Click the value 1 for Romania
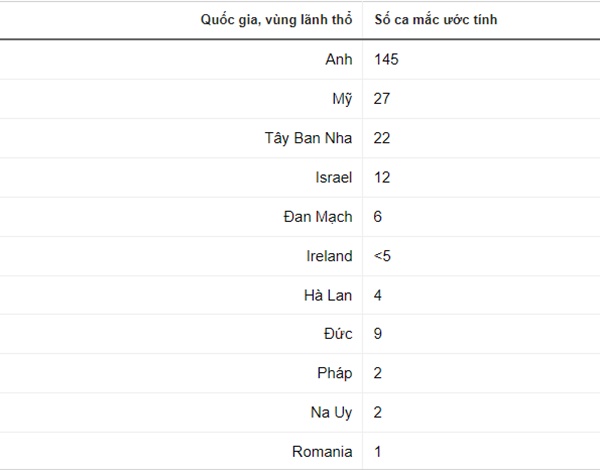Screen dimensions: 600x470 click(x=378, y=452)
